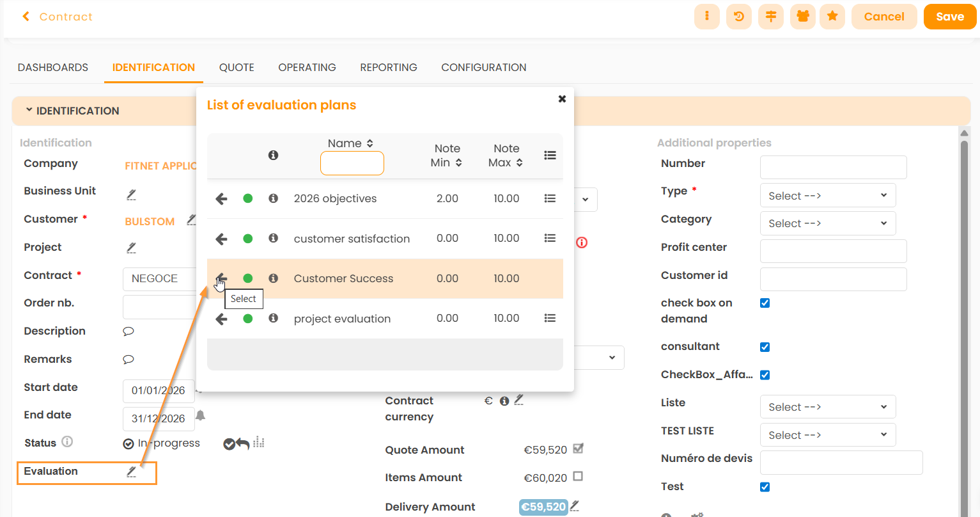The height and width of the screenshot is (517, 980).
Task: Open the three-dot more options menu
Action: [x=706, y=17]
